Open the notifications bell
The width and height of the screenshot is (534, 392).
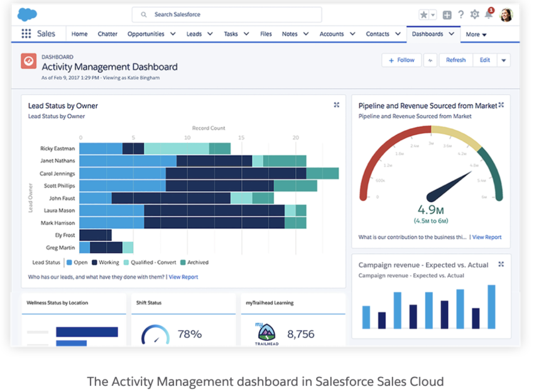[489, 14]
